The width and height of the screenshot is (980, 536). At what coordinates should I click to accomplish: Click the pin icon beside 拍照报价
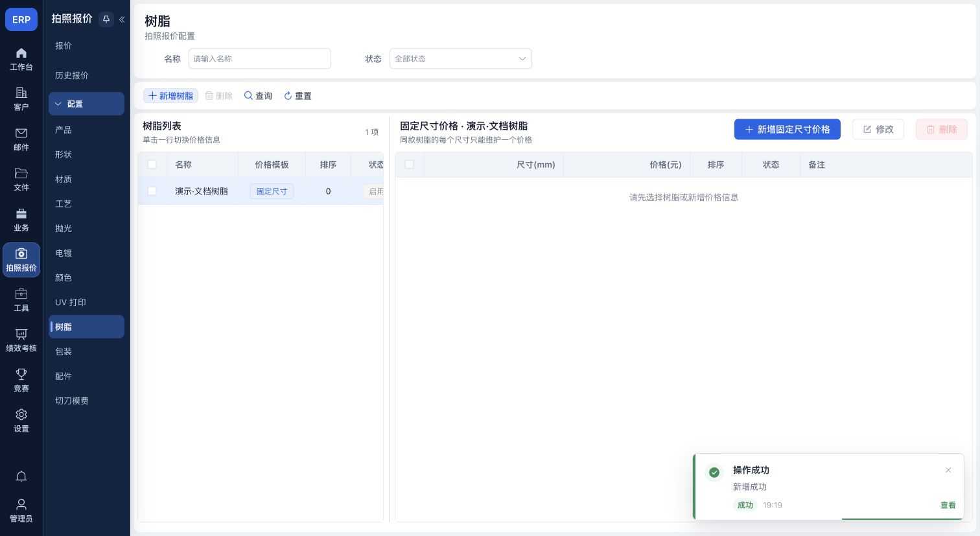pos(106,19)
